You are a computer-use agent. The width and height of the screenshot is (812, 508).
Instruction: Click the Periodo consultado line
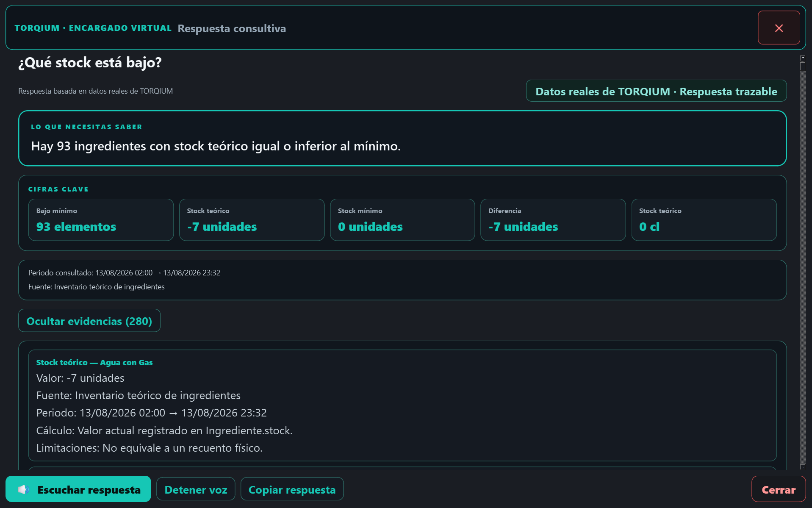coord(124,273)
